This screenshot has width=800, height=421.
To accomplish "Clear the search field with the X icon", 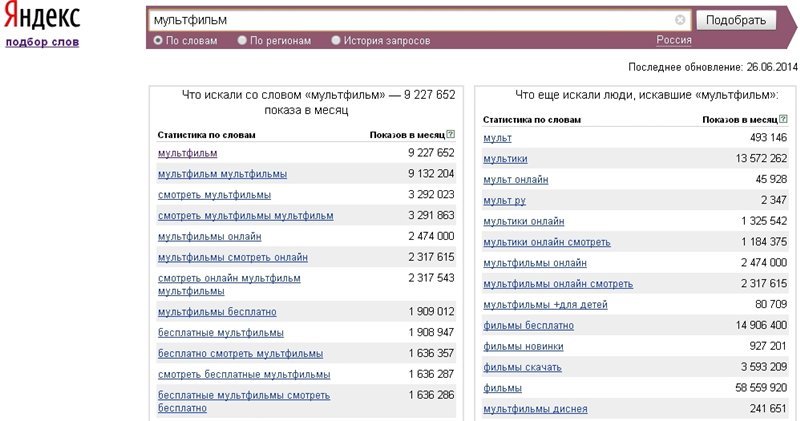I will (680, 20).
